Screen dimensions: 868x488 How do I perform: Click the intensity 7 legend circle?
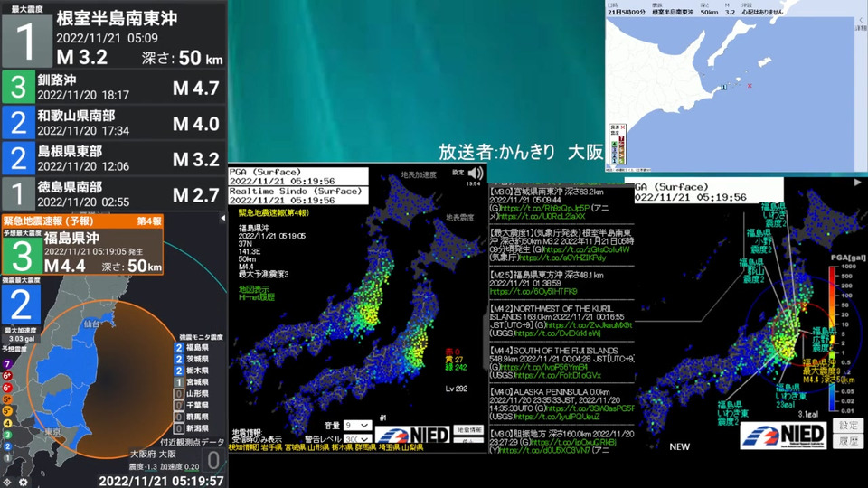pyautogui.click(x=7, y=364)
